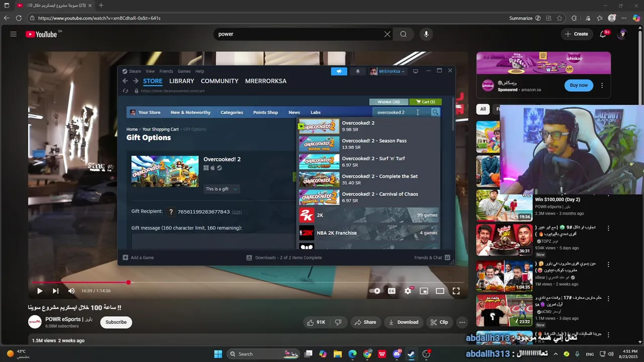Play the paused video

40,291
